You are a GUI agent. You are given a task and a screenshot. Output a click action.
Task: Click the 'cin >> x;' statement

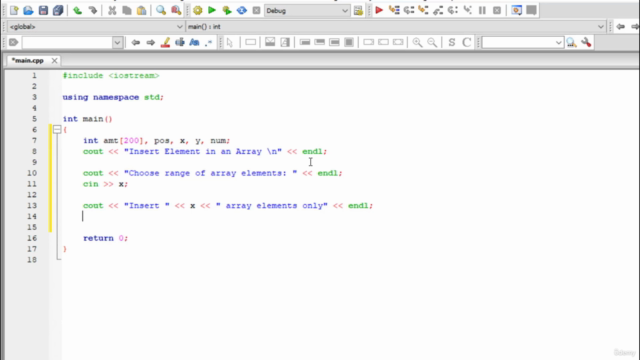[105, 184]
